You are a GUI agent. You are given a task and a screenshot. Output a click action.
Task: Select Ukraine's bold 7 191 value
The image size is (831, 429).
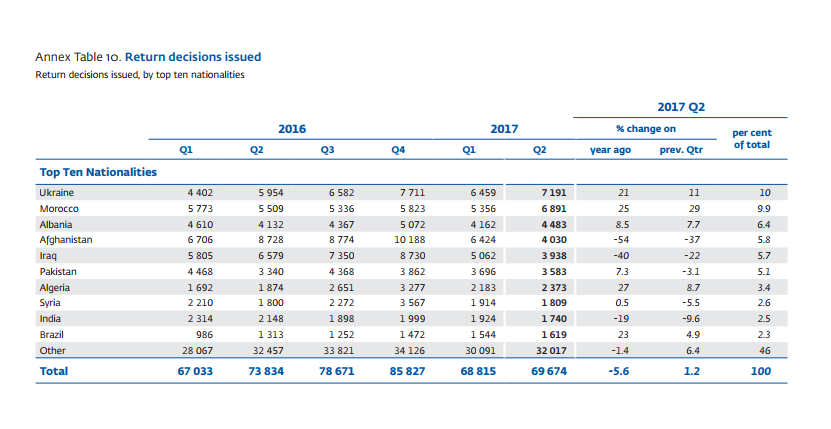coord(552,192)
